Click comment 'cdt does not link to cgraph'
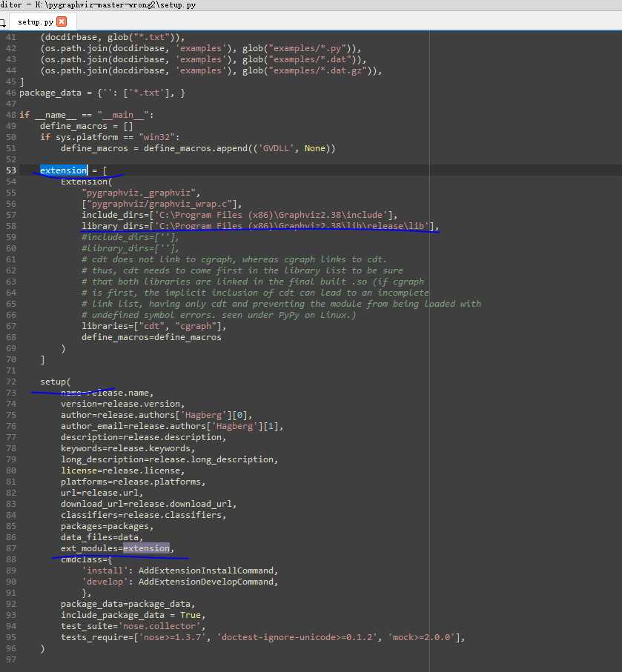This screenshot has width=622, height=672. tap(234, 259)
